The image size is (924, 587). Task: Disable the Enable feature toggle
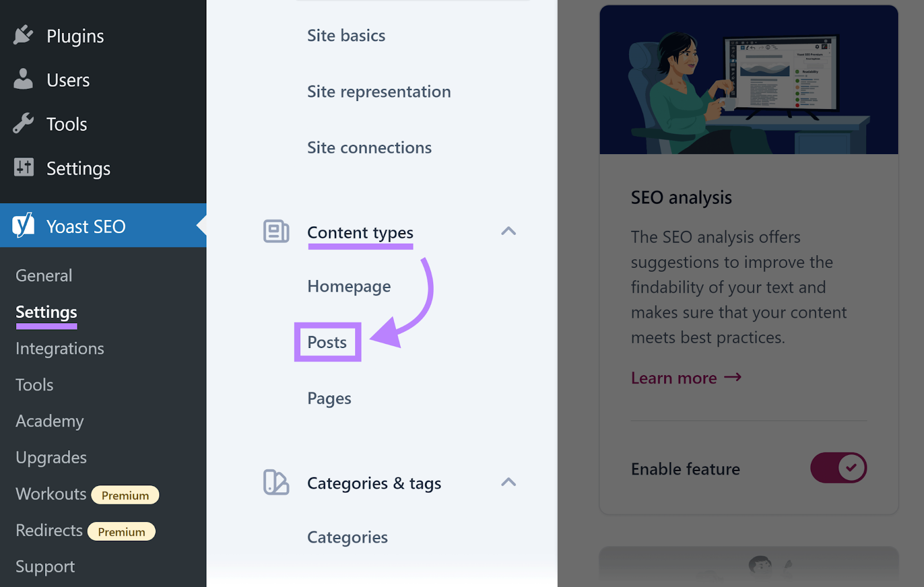(839, 468)
